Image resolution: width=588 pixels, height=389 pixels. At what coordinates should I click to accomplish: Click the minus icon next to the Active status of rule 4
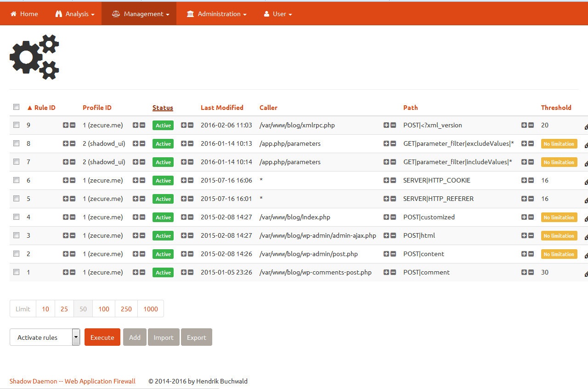click(191, 217)
